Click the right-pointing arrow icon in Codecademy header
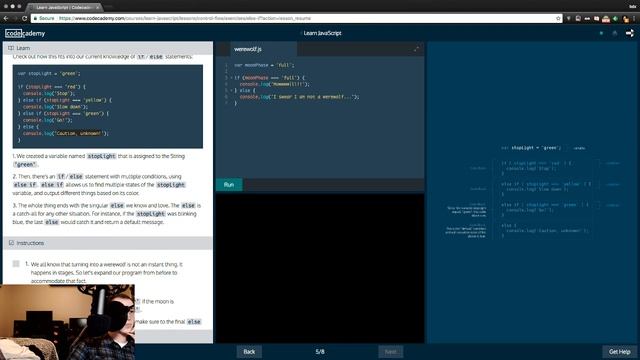640x360 pixels. click(630, 33)
